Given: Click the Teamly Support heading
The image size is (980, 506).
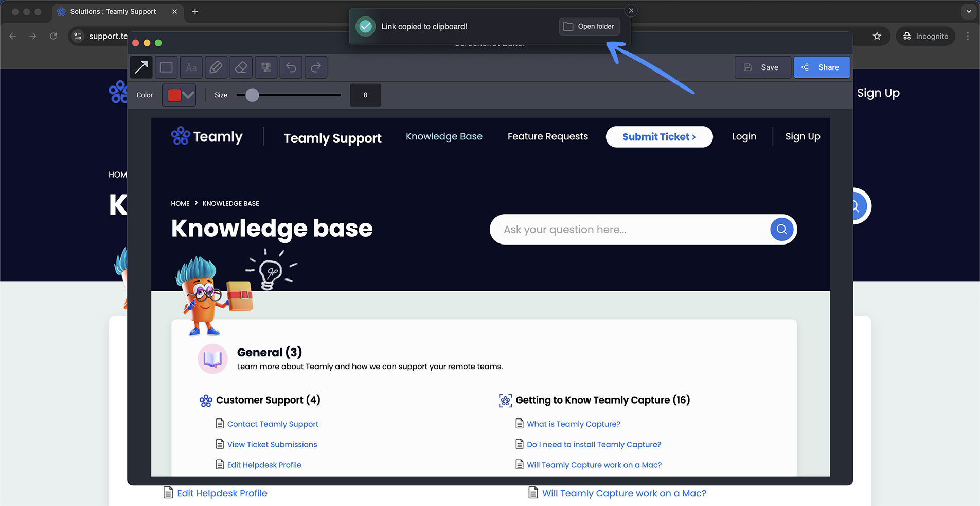Looking at the screenshot, I should [x=332, y=138].
